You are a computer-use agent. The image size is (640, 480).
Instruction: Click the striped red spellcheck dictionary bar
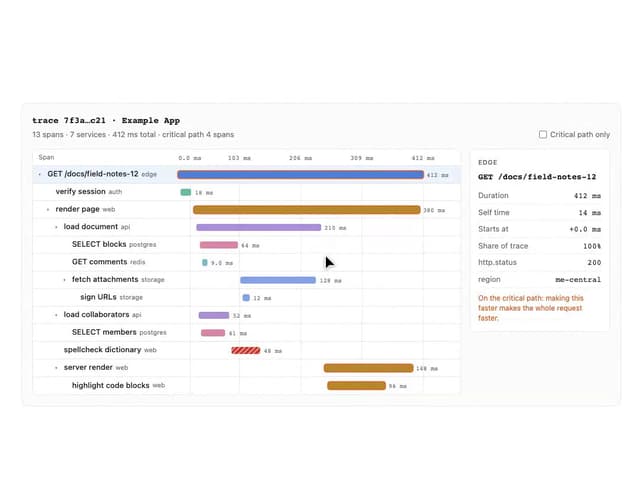[246, 350]
